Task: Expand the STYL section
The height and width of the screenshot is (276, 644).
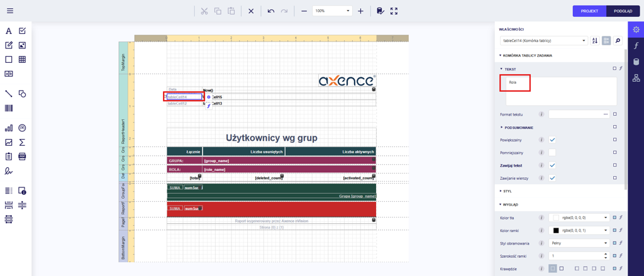Action: (x=507, y=190)
